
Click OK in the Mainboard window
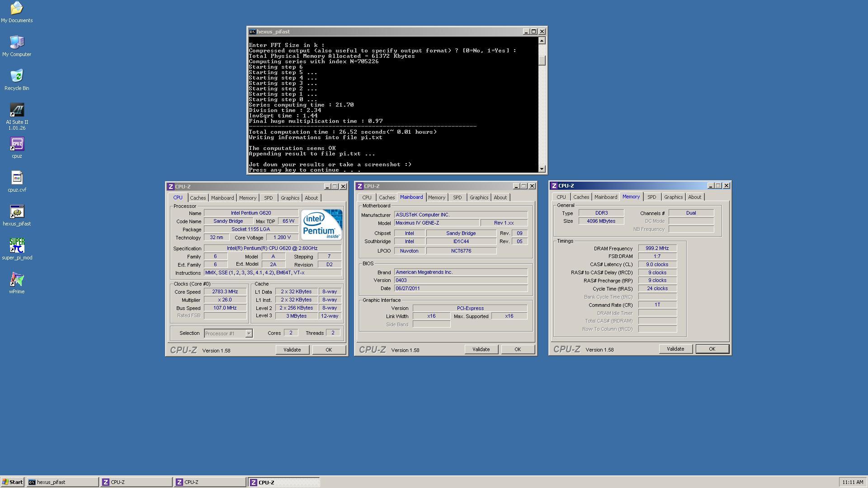518,349
